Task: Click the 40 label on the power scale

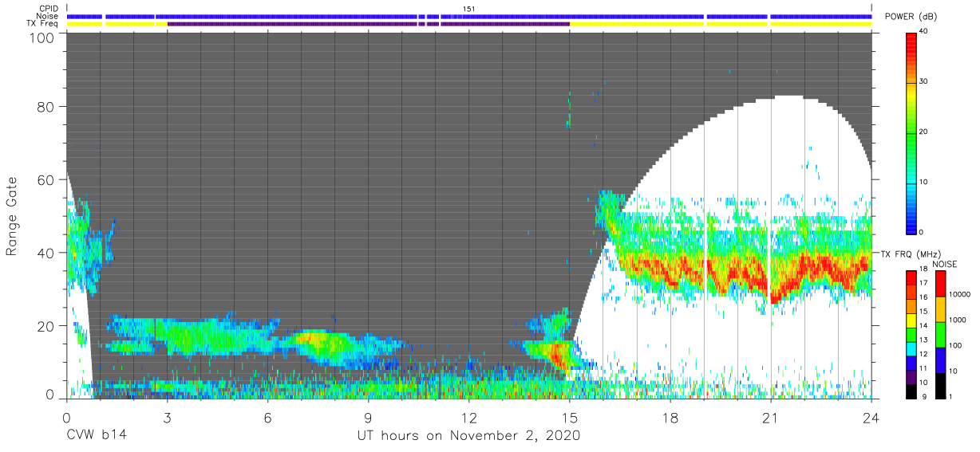Action: point(925,32)
